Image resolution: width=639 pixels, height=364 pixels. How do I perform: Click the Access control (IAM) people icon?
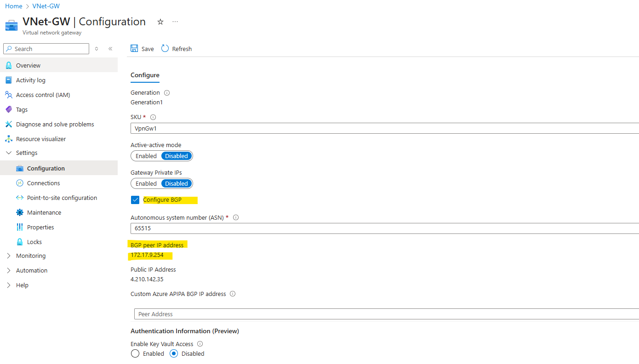coord(9,95)
